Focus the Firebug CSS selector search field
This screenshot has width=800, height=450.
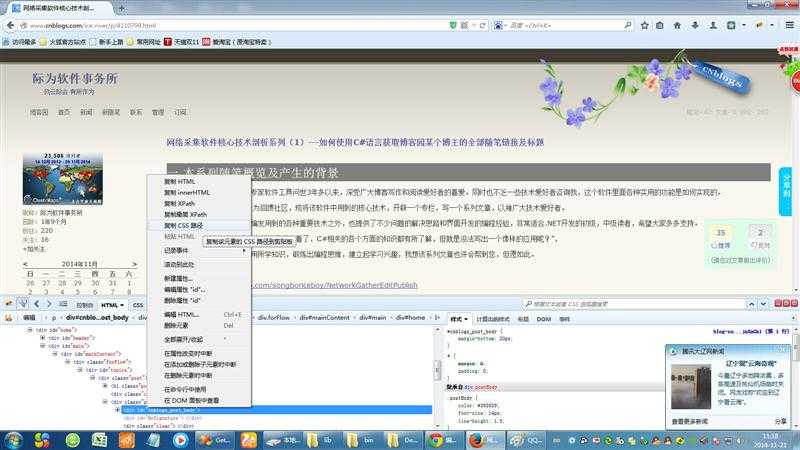click(634, 304)
